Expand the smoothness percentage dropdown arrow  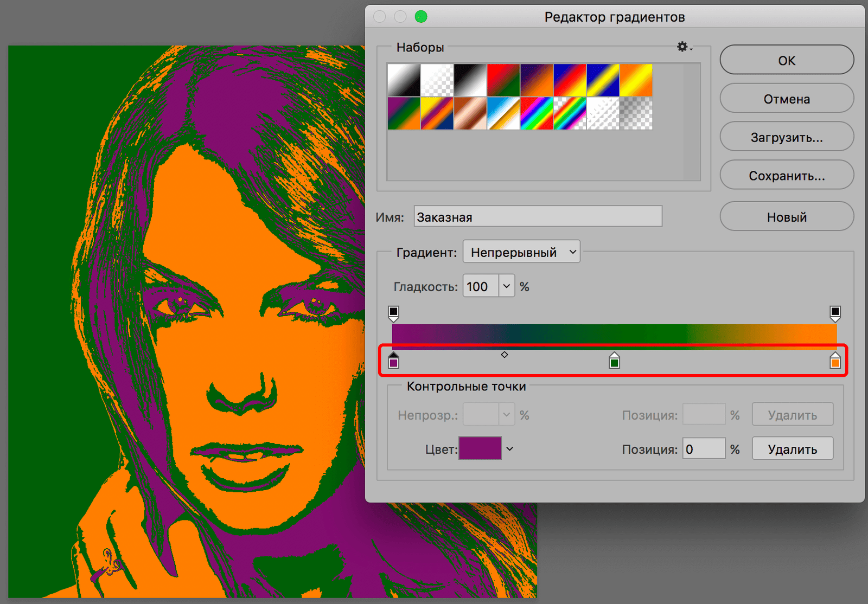506,286
